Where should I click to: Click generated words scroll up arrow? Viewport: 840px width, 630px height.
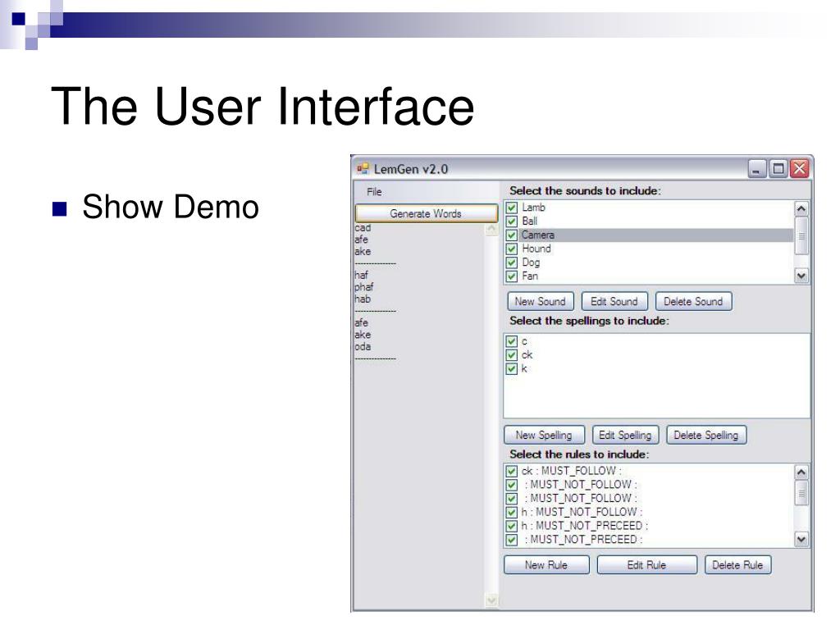(491, 230)
